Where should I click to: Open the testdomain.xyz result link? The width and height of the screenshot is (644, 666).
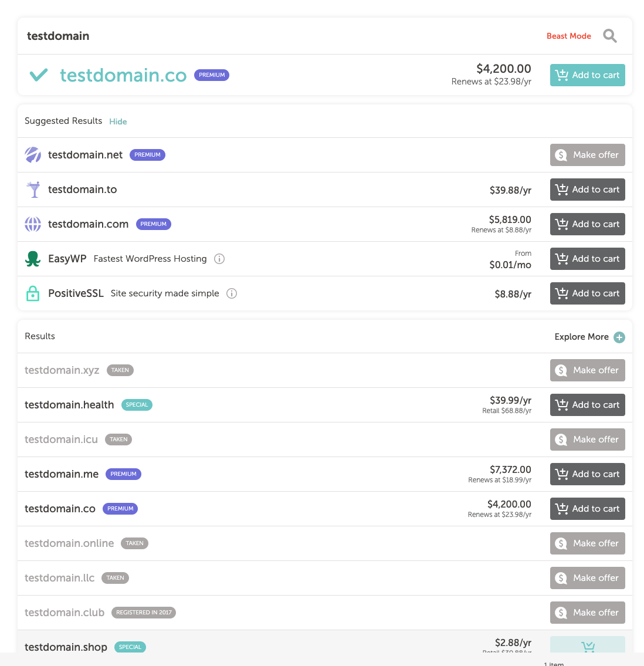pos(62,370)
